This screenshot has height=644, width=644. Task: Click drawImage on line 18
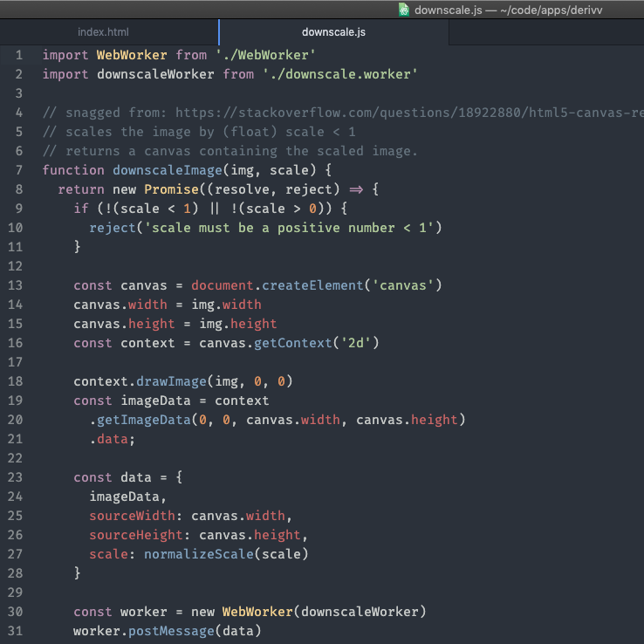click(x=171, y=381)
